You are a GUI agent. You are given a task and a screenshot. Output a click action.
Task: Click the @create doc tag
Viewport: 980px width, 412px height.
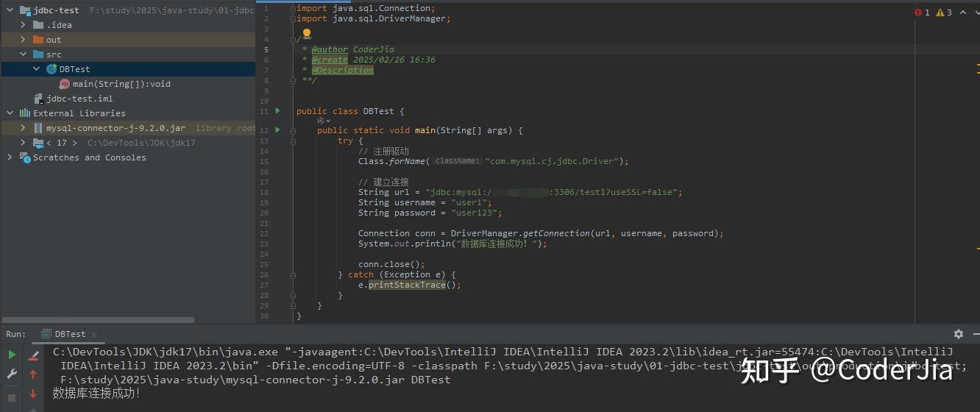point(330,60)
